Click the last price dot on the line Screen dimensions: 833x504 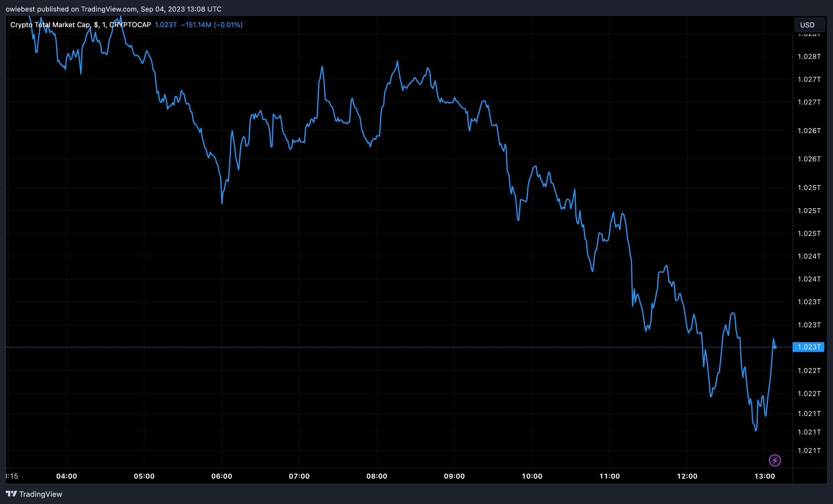pos(775,347)
